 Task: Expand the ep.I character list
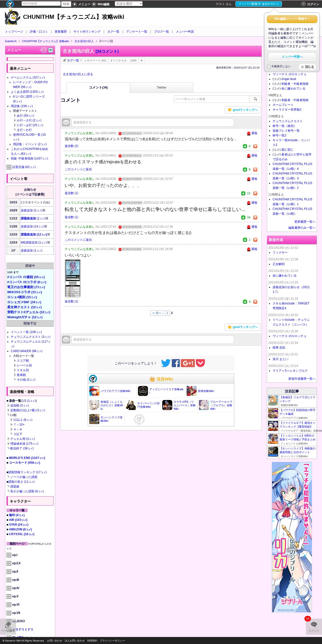pyautogui.click(x=9, y=555)
